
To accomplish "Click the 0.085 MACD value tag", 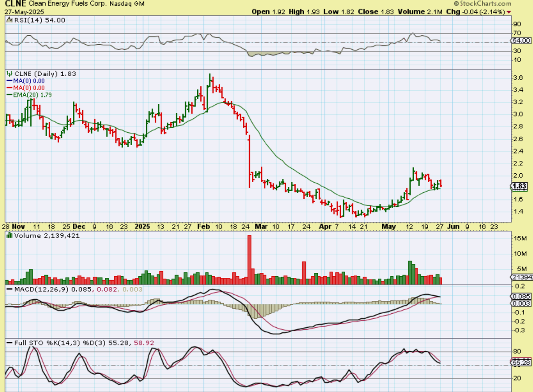I will (521, 296).
